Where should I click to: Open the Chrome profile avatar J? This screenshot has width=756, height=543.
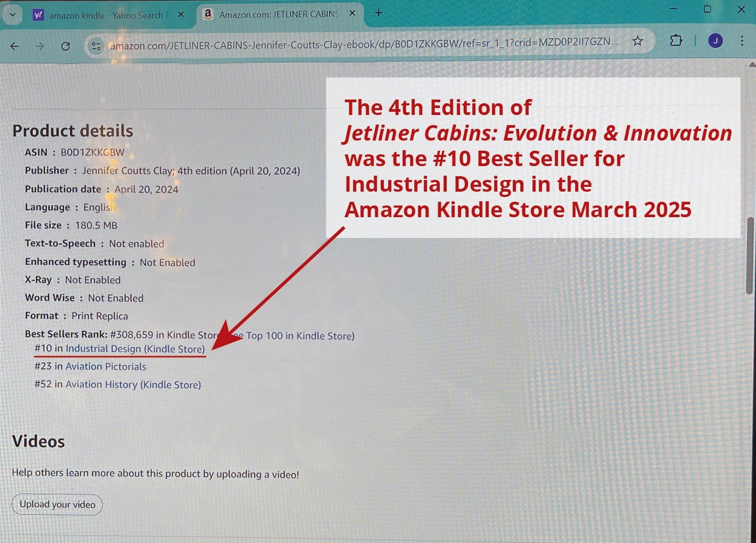pyautogui.click(x=715, y=40)
